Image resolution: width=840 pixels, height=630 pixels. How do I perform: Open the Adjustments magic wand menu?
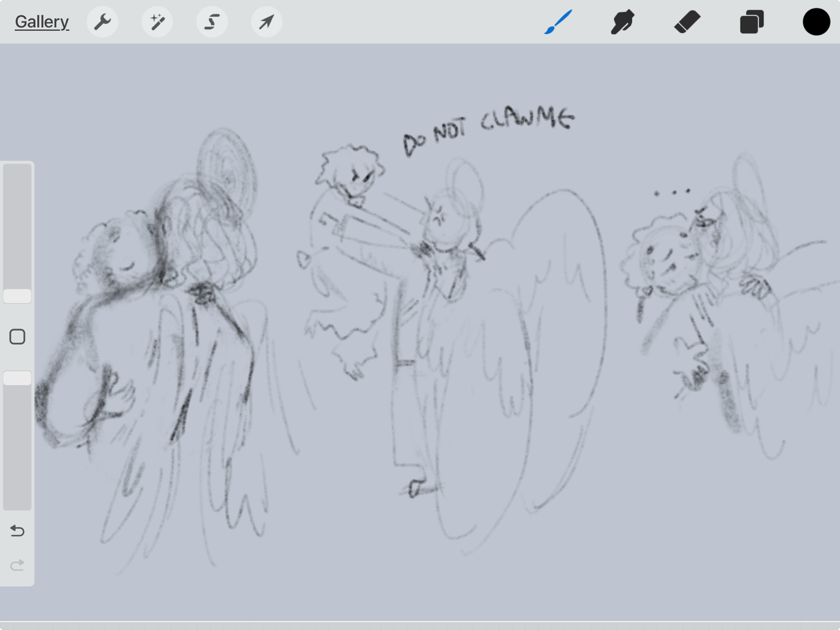(x=157, y=22)
